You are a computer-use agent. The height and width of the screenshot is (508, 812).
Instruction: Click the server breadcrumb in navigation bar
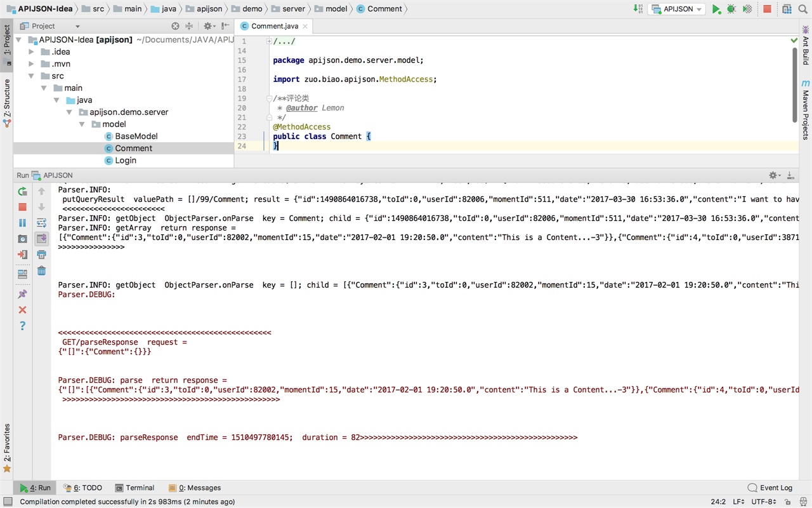coord(288,9)
